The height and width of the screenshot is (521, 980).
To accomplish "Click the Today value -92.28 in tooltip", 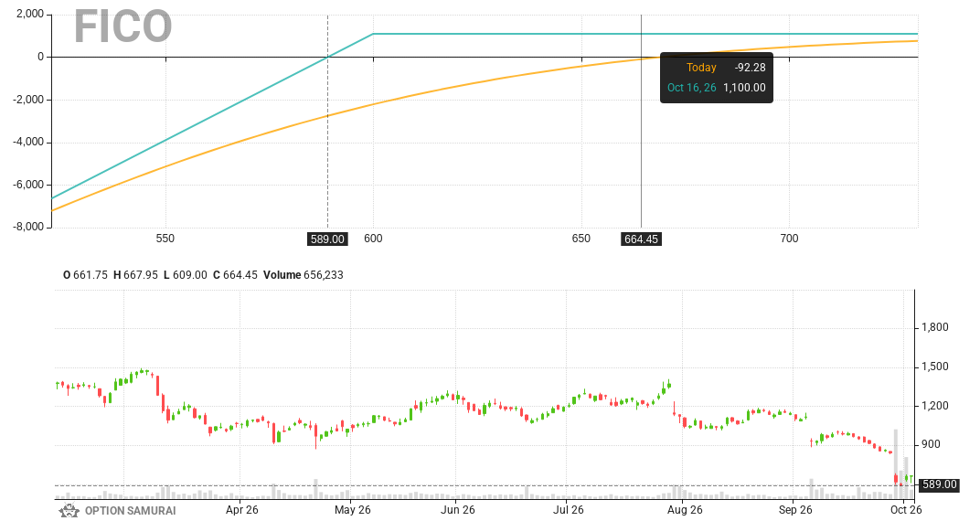I will click(750, 68).
